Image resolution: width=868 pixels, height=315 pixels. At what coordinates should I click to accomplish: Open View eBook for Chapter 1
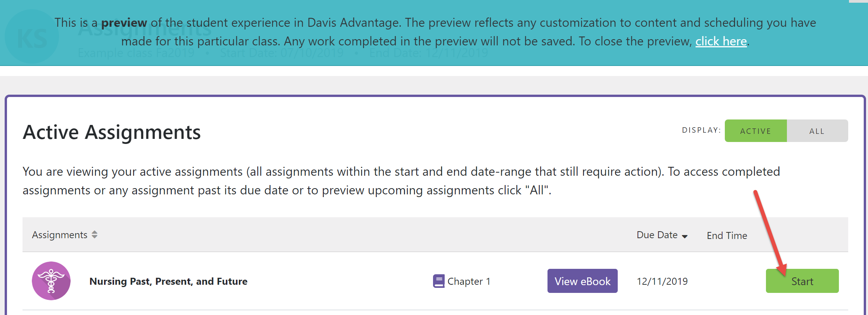pos(582,280)
